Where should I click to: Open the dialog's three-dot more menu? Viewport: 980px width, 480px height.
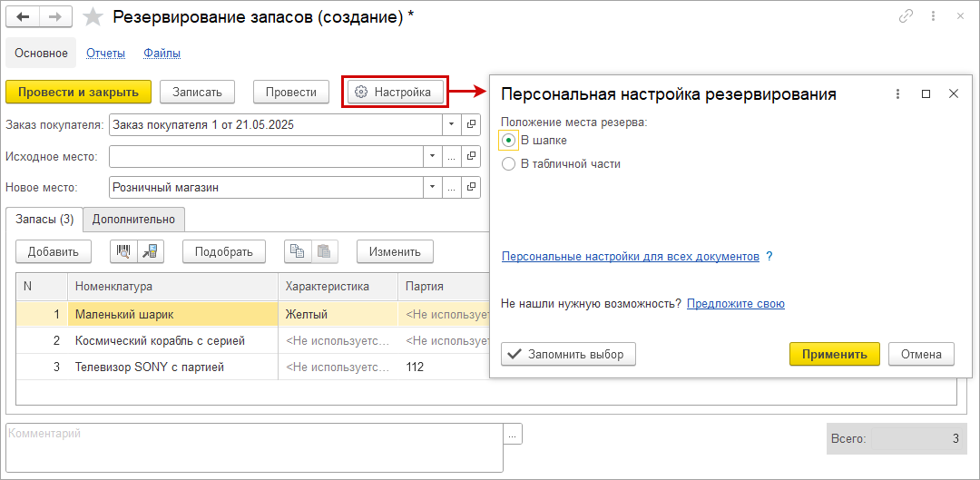(897, 94)
